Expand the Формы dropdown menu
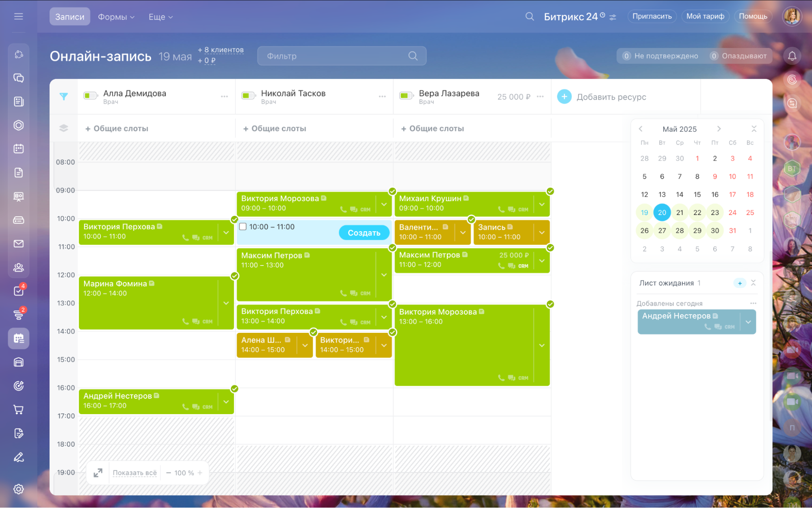Image resolution: width=812 pixels, height=508 pixels. (116, 17)
